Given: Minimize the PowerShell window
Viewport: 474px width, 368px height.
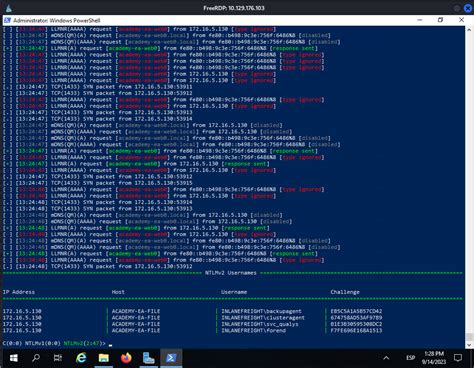Looking at the screenshot, I should pyautogui.click(x=420, y=20).
